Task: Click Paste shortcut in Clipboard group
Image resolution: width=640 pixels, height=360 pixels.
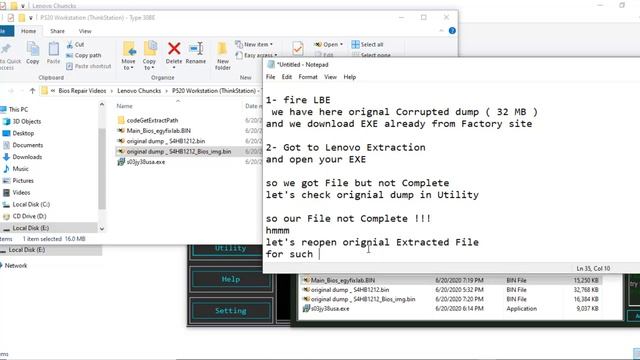Action: tap(89, 66)
